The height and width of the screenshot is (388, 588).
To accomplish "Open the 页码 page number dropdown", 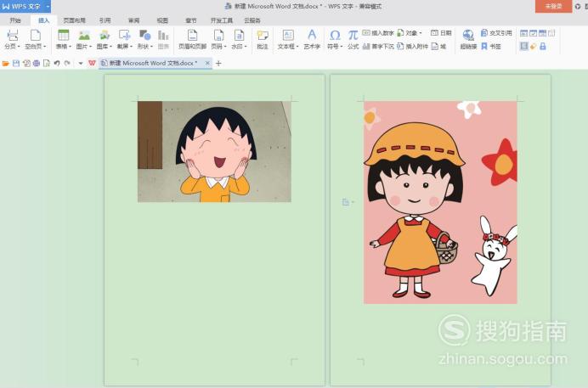I will (x=225, y=47).
